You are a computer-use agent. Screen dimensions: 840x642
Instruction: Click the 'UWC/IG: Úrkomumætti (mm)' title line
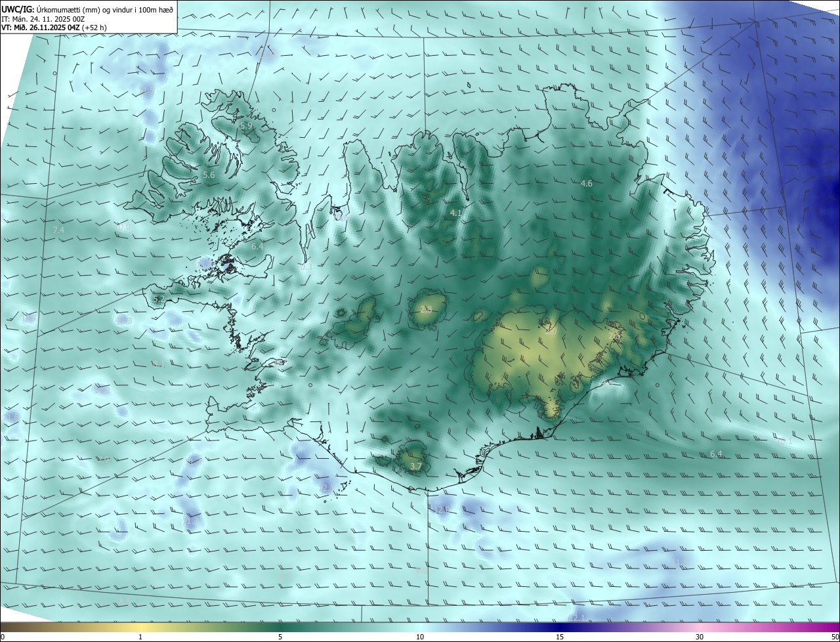coord(87,9)
